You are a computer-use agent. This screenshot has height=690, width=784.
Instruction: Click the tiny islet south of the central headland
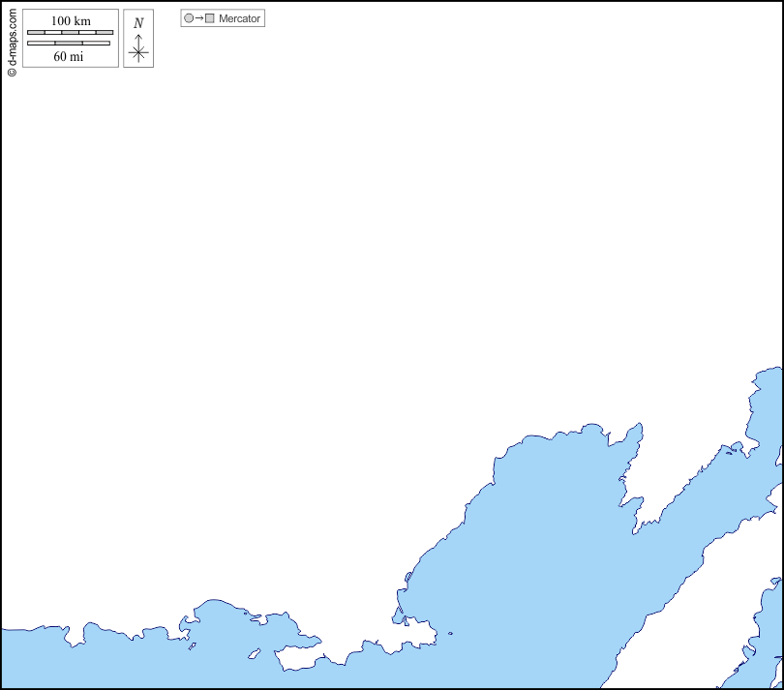tap(449, 635)
